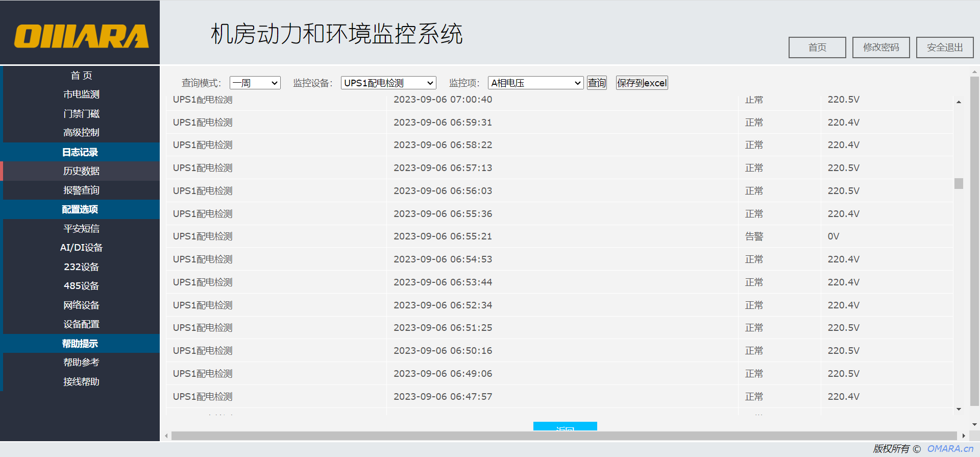980x457 pixels.
Task: Click the 机房动力和环境监控系统 title
Action: pyautogui.click(x=337, y=34)
